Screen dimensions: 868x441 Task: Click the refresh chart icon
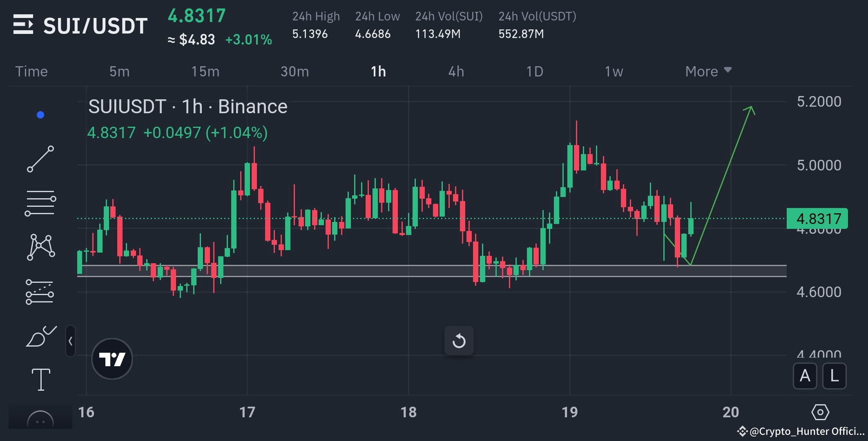(459, 340)
